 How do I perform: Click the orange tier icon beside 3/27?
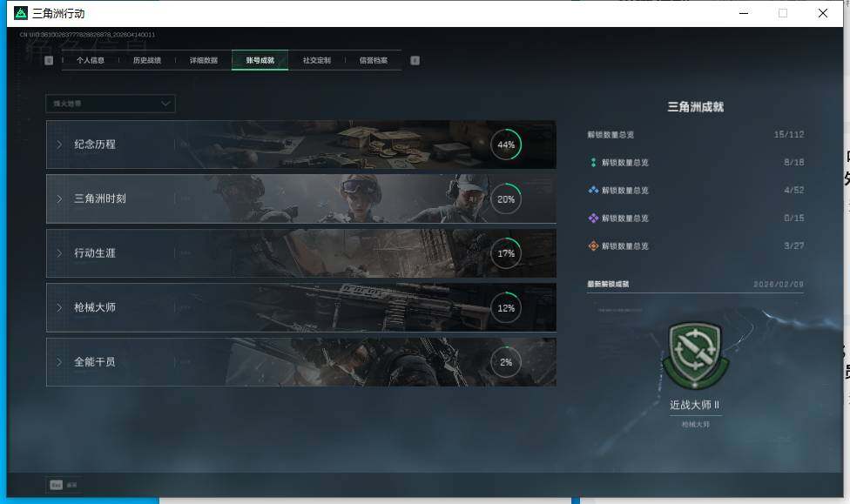click(593, 245)
